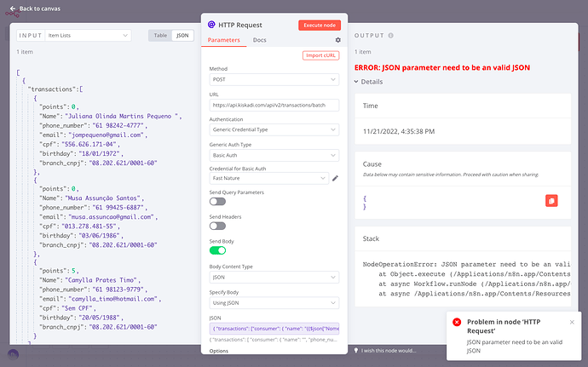Open node settings gear icon
The height and width of the screenshot is (367, 588).
(x=337, y=40)
